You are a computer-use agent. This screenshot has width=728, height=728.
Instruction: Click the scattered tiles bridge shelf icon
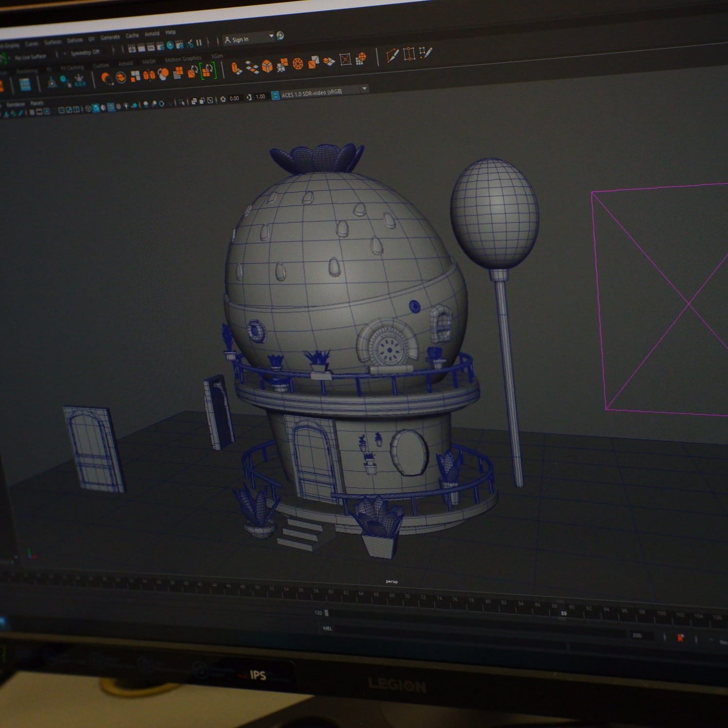[x=252, y=67]
